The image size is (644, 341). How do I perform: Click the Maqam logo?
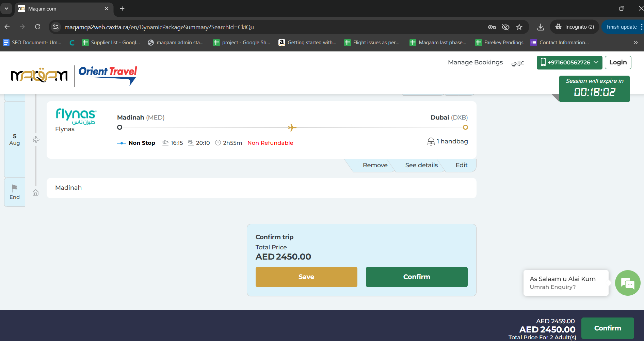click(39, 75)
